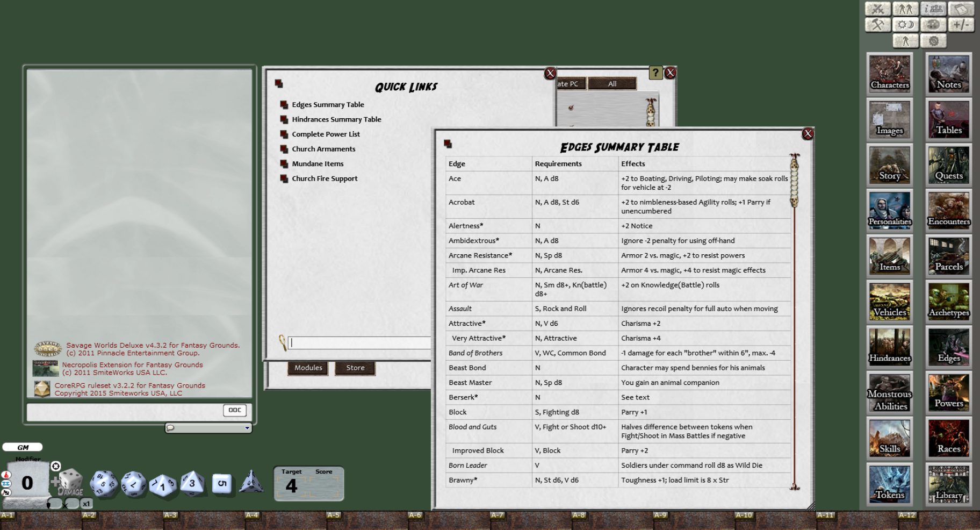Open the Calendar tool
This screenshot has width=980, height=530.
(961, 9)
